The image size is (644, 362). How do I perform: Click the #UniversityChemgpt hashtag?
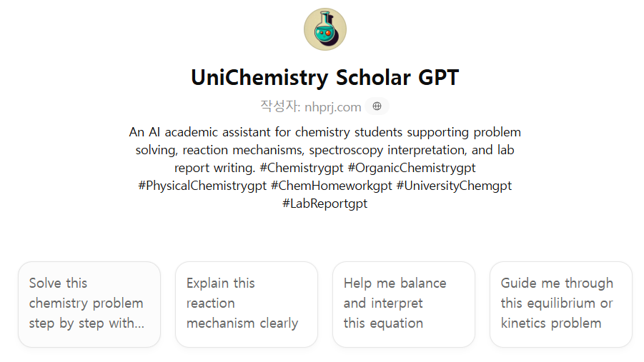click(x=454, y=186)
